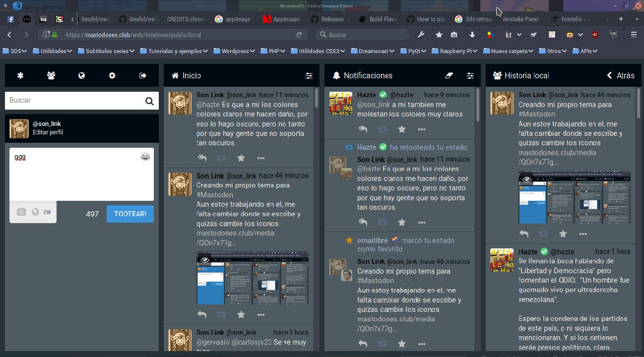644x357 pixels.
Task: Click the TOOTEAR! button
Action: pos(130,214)
